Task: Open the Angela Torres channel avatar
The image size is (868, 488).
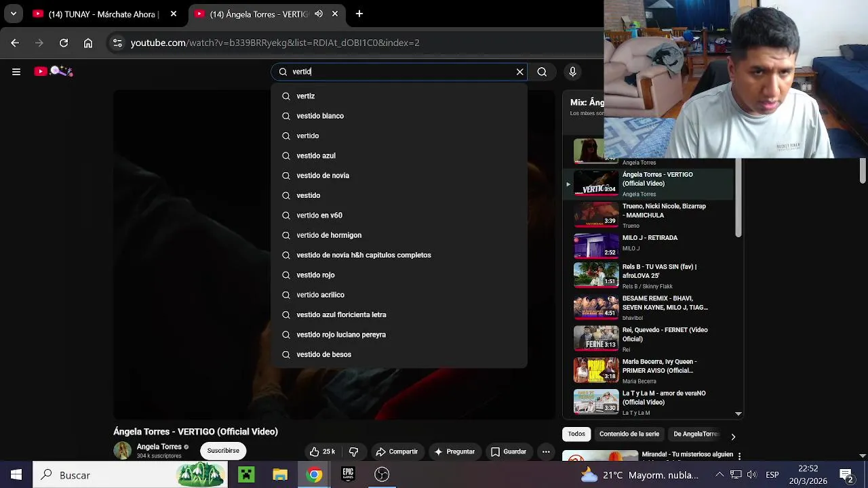Action: [123, 451]
